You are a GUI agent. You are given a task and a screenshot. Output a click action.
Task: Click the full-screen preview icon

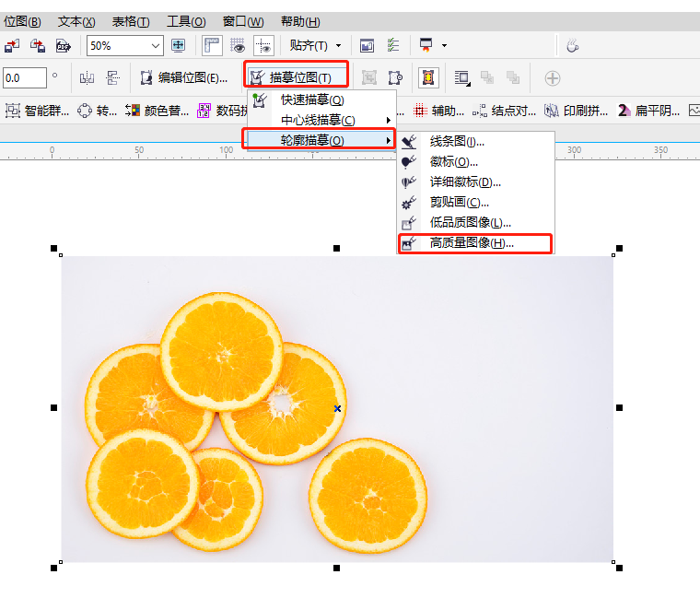point(178,45)
